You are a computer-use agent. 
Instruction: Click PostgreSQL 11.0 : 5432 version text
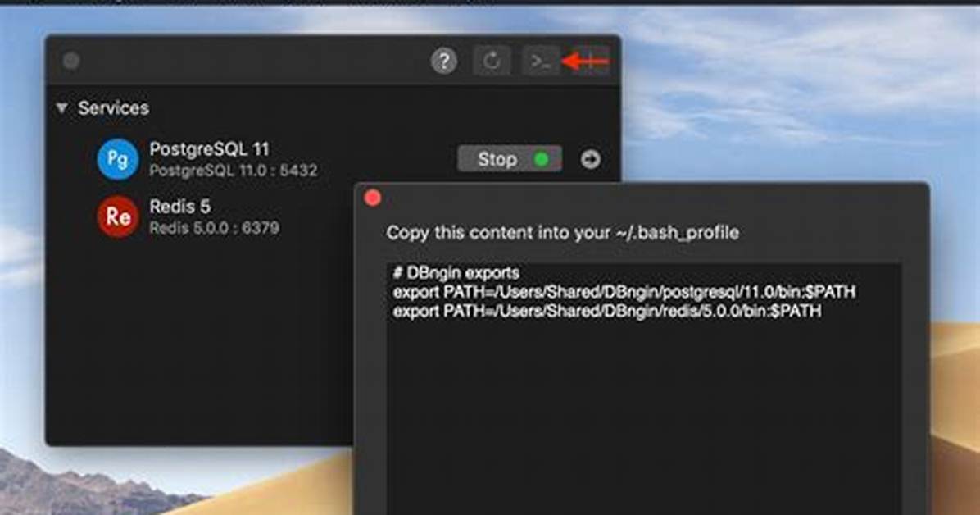pyautogui.click(x=234, y=171)
